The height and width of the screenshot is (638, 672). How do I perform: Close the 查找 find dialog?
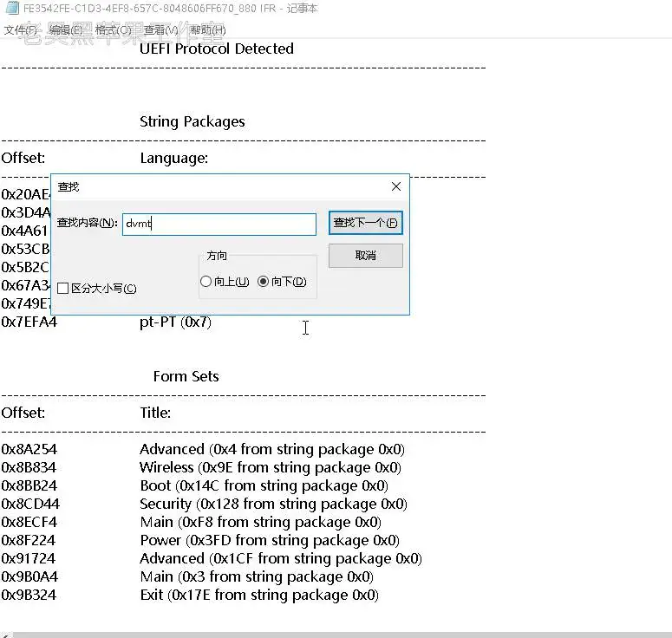(x=396, y=186)
